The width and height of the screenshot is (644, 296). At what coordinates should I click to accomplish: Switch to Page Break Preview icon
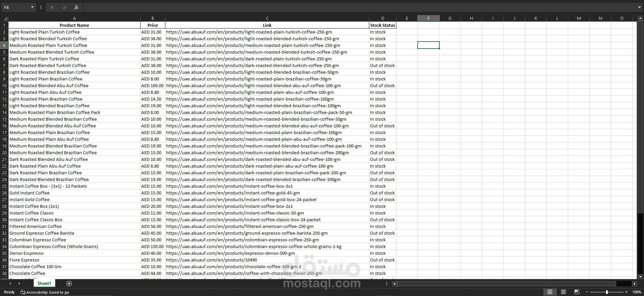(x=577, y=292)
